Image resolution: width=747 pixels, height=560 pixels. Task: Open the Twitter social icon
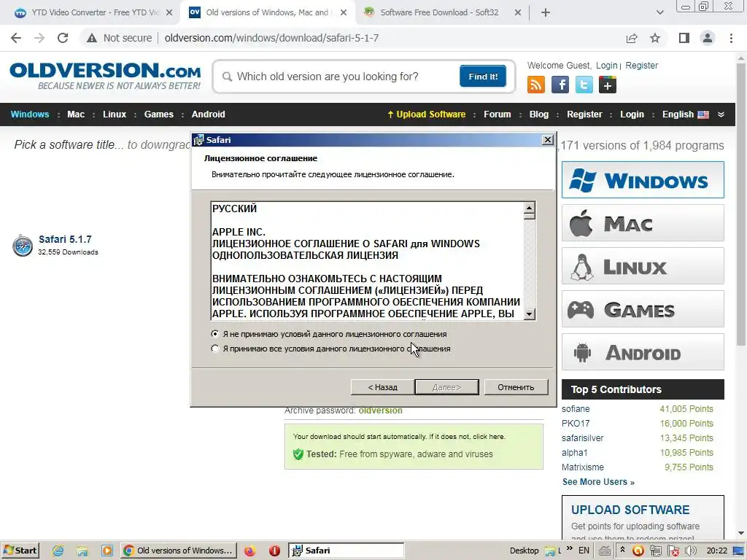point(584,85)
